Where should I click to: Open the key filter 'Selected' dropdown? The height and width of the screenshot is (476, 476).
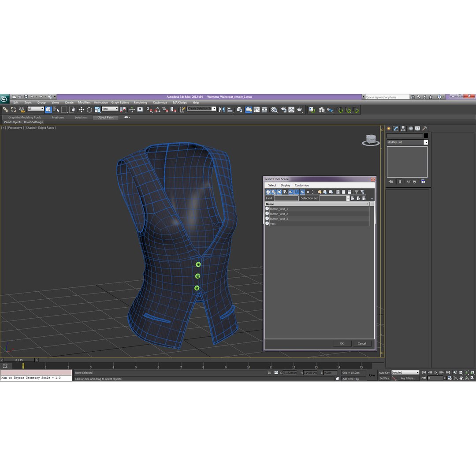pyautogui.click(x=405, y=372)
